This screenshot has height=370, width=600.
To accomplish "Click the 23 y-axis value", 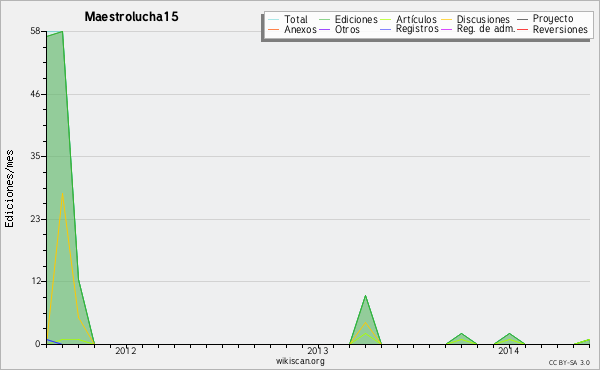I will (35, 219).
